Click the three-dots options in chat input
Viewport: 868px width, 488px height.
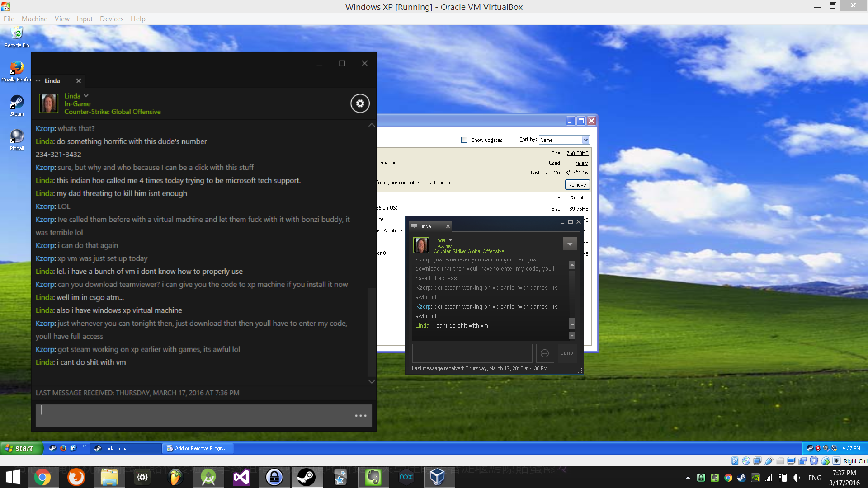360,416
